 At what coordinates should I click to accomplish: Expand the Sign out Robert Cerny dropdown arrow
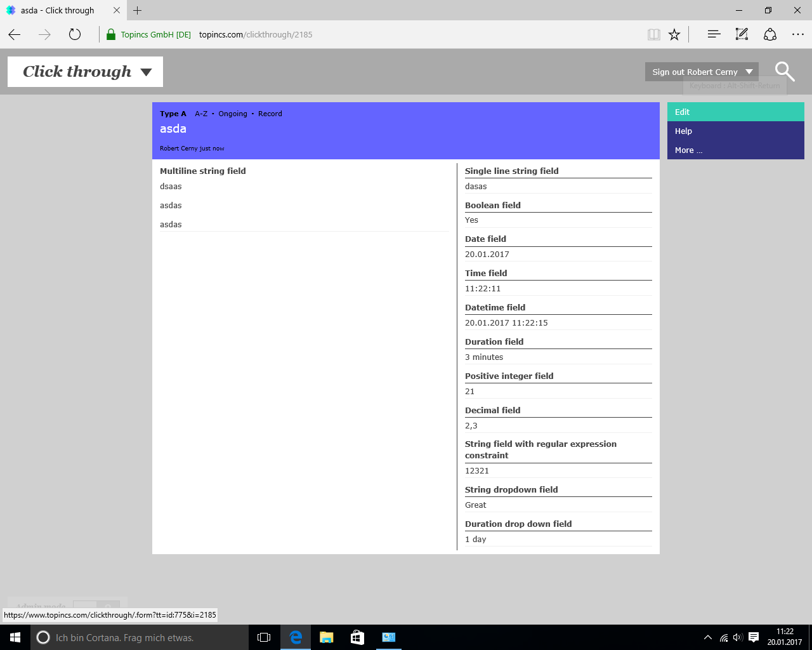pyautogui.click(x=749, y=72)
